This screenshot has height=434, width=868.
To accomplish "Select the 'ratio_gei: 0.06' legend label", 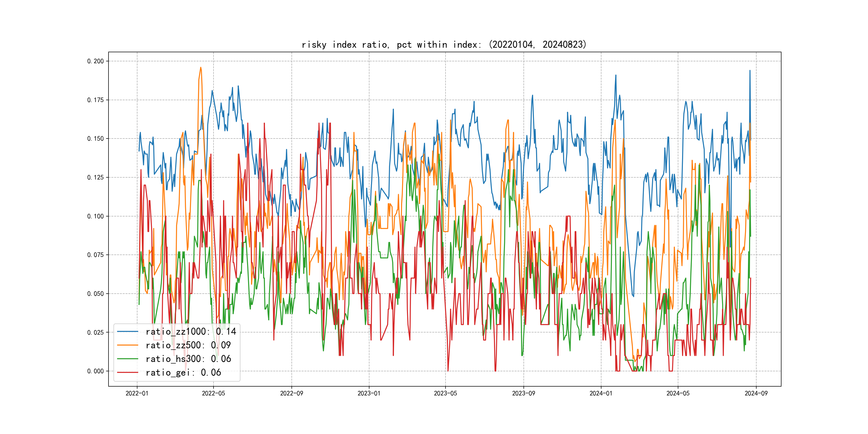I will click(183, 372).
